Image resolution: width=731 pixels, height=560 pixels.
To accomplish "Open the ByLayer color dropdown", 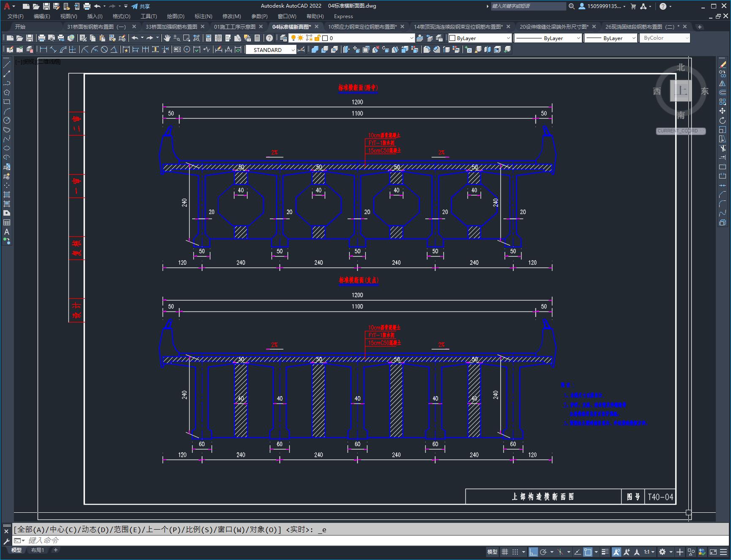I will [480, 38].
